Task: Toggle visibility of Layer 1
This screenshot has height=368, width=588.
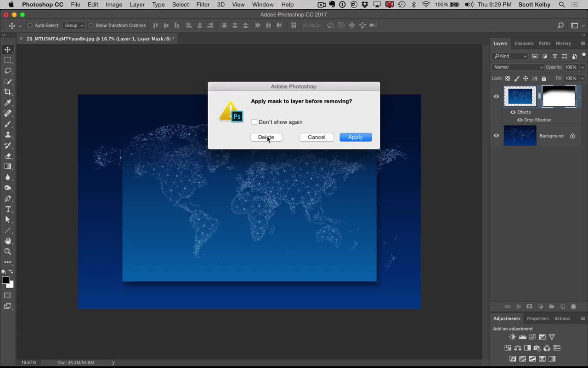Action: tap(496, 96)
